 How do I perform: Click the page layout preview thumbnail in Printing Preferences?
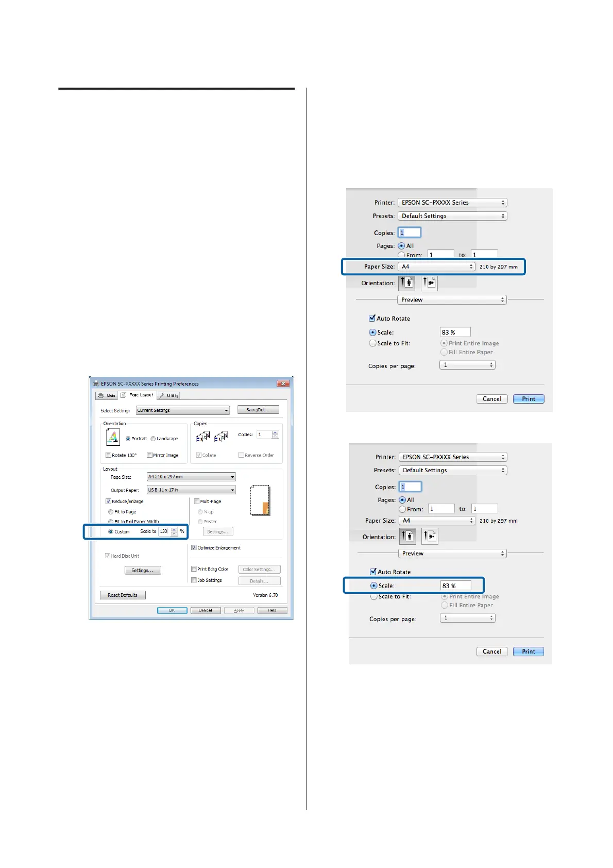tap(260, 500)
